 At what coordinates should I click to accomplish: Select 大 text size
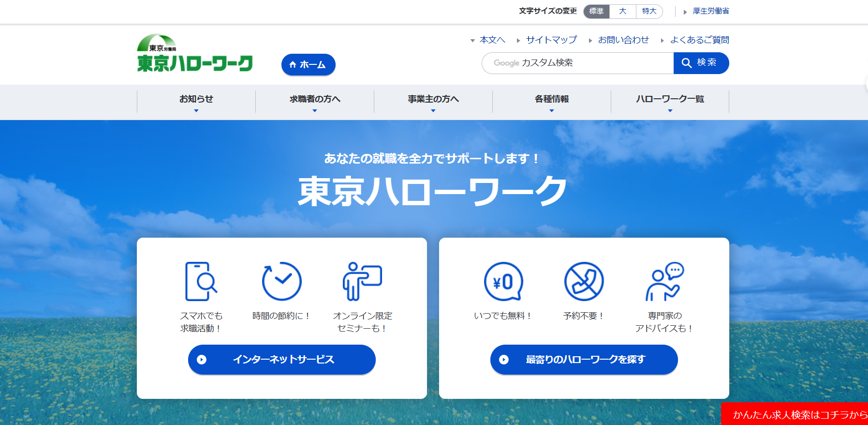point(623,11)
